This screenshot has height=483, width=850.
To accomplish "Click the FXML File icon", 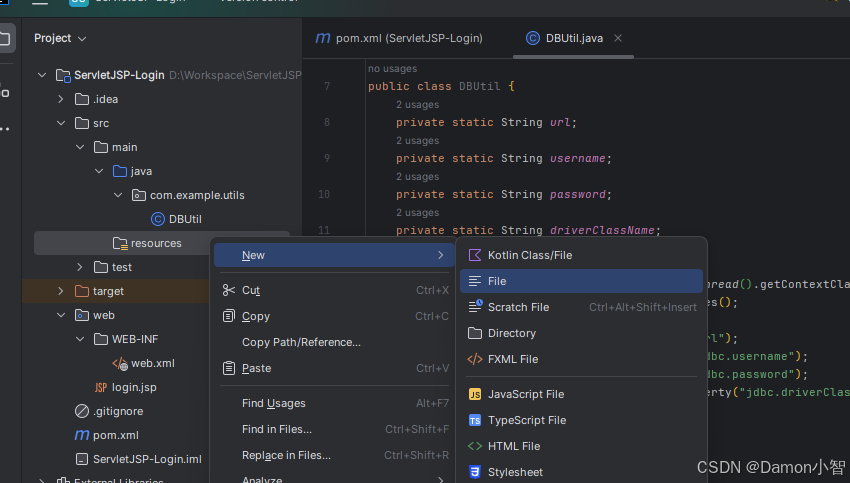I will coord(474,359).
